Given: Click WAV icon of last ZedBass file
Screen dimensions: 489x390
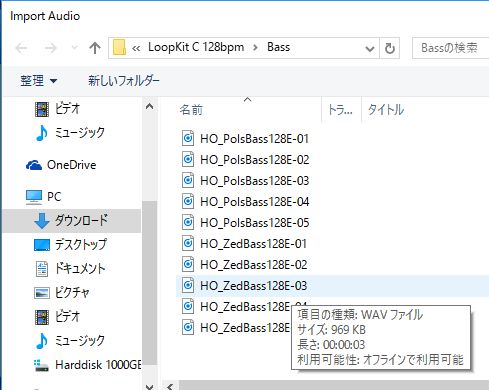Looking at the screenshot, I should (188, 327).
